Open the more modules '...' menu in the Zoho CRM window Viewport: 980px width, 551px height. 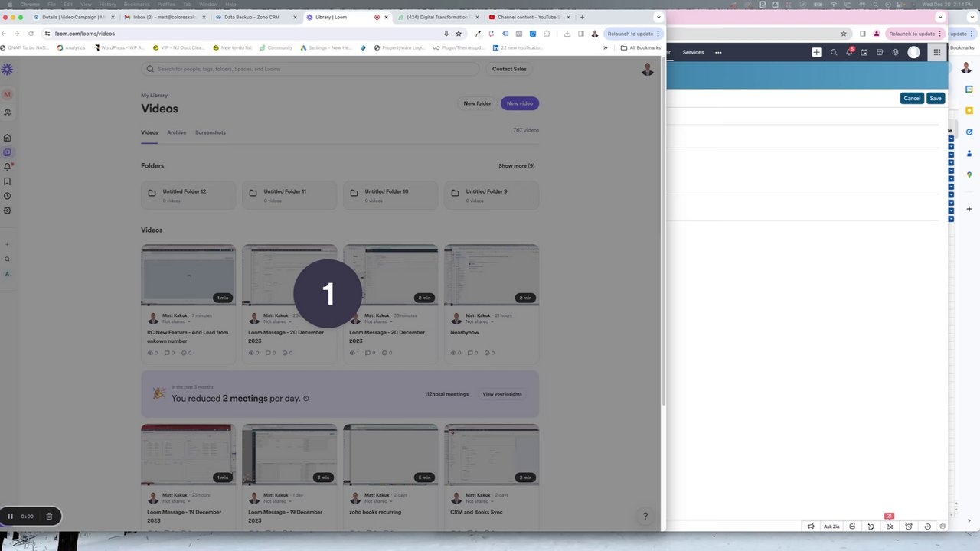point(718,52)
